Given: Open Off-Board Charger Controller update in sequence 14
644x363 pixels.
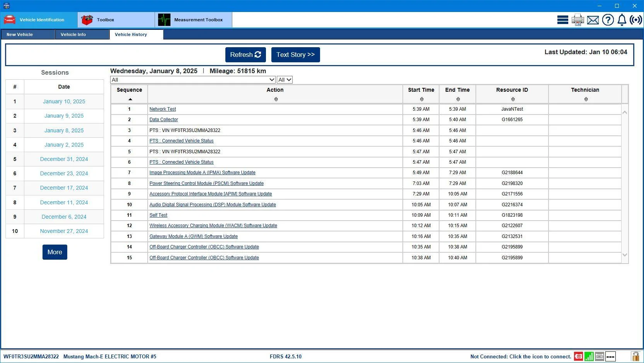Looking at the screenshot, I should pyautogui.click(x=204, y=247).
